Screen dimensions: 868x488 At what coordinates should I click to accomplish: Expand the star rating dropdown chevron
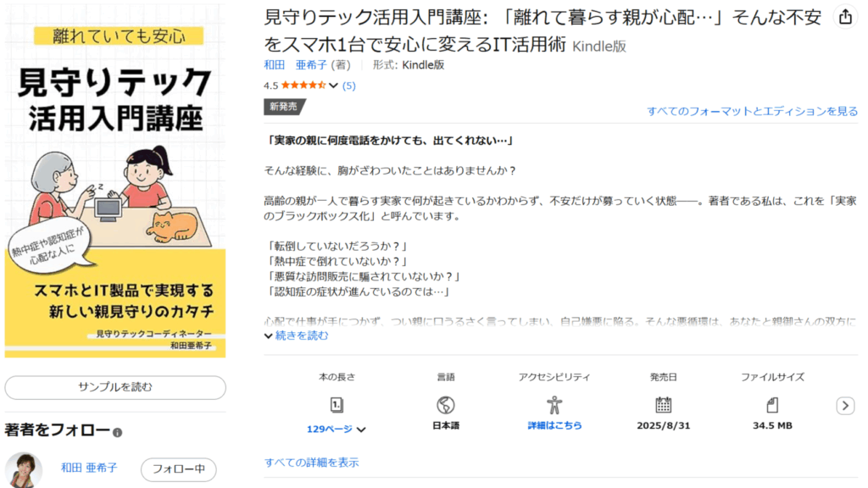(333, 86)
